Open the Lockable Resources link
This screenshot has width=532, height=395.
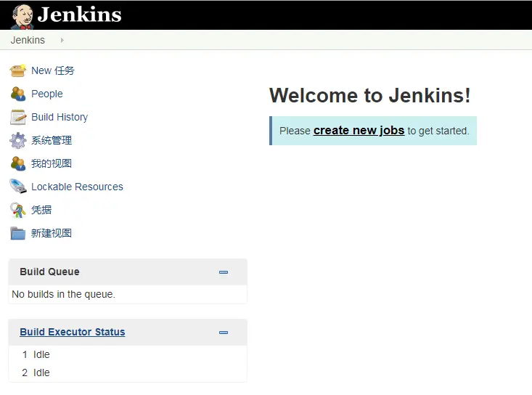77,187
